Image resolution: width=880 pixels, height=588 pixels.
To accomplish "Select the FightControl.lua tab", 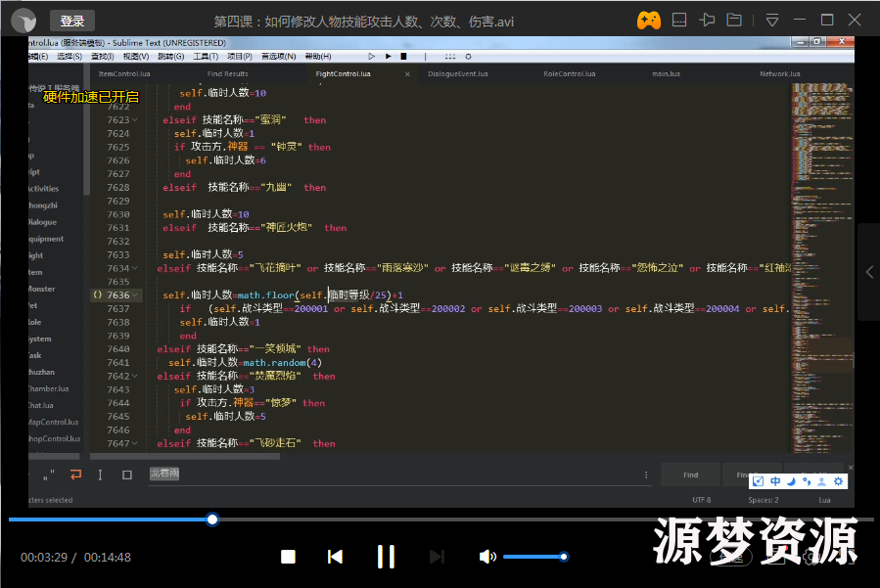I will coord(343,74).
